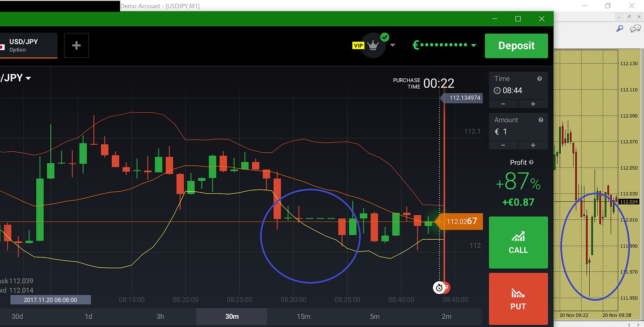
Task: Select the 30m timeframe
Action: pos(232,316)
